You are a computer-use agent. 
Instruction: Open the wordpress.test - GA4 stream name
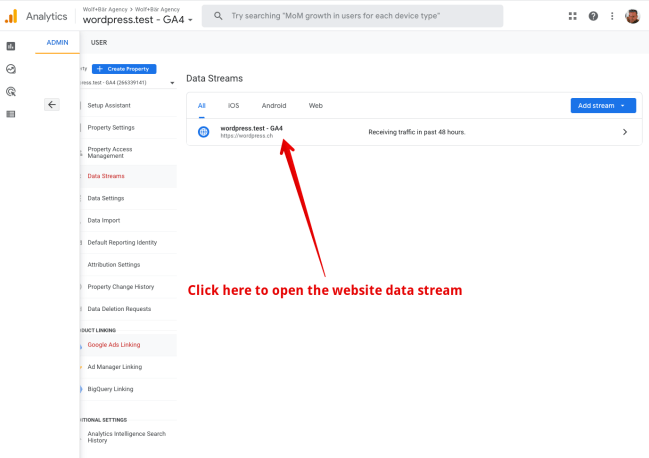click(x=251, y=128)
